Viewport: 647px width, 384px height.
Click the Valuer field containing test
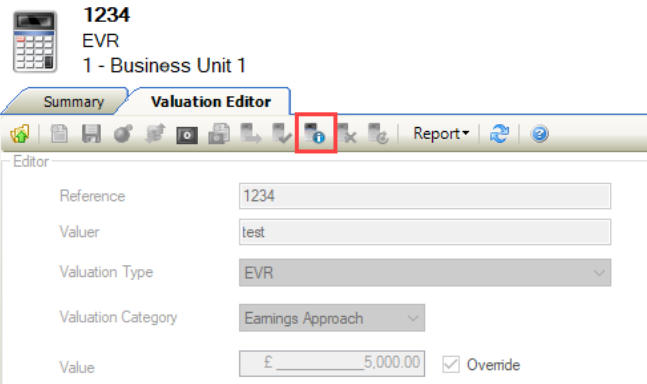(425, 232)
